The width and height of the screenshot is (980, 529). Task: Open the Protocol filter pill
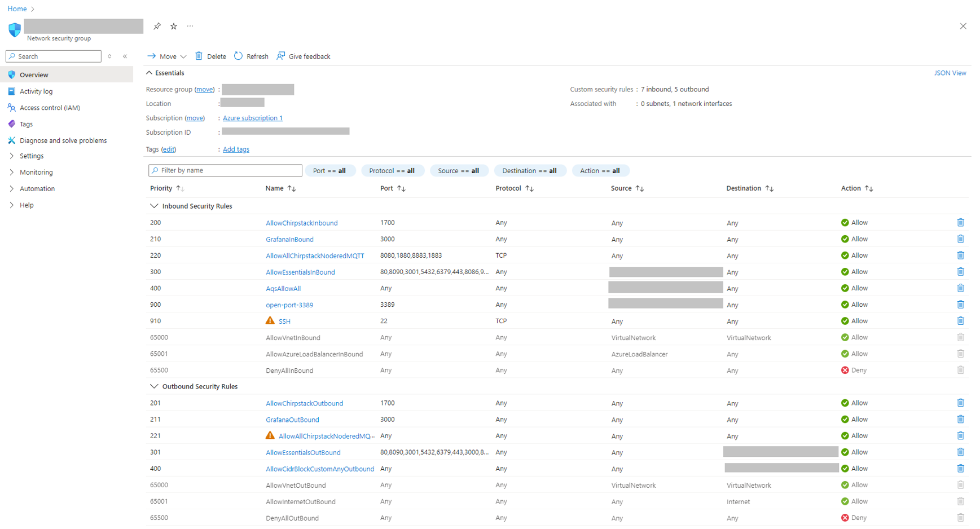[x=392, y=171]
